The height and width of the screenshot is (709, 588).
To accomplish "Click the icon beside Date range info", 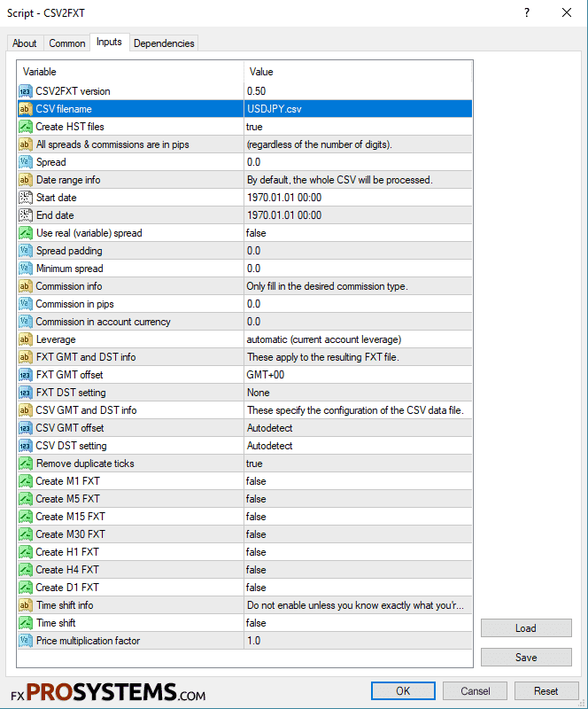I will coord(26,180).
